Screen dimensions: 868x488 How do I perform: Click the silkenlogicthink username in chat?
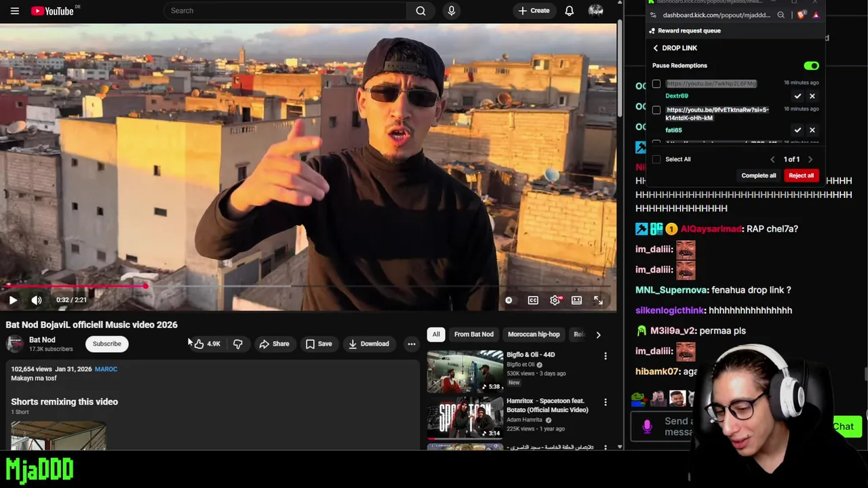pyautogui.click(x=669, y=310)
